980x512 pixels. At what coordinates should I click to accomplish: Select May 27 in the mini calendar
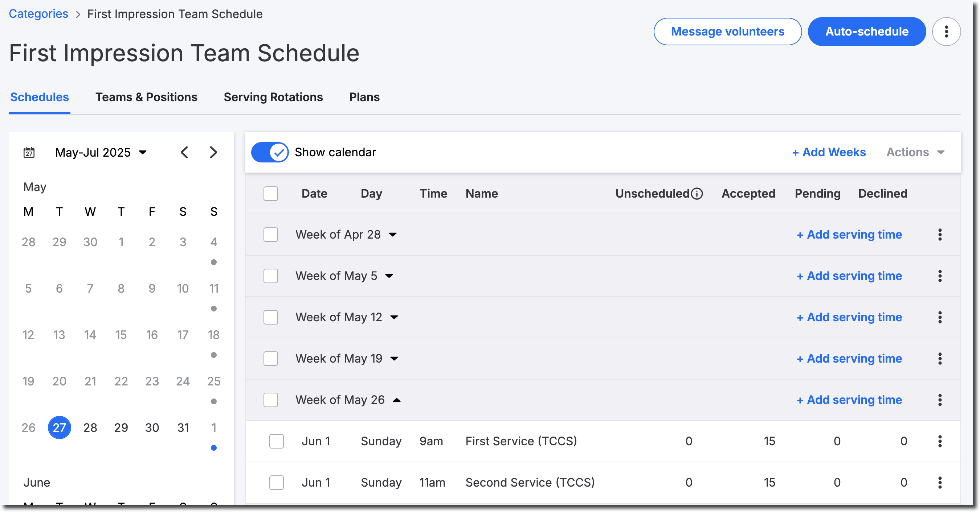pos(60,427)
